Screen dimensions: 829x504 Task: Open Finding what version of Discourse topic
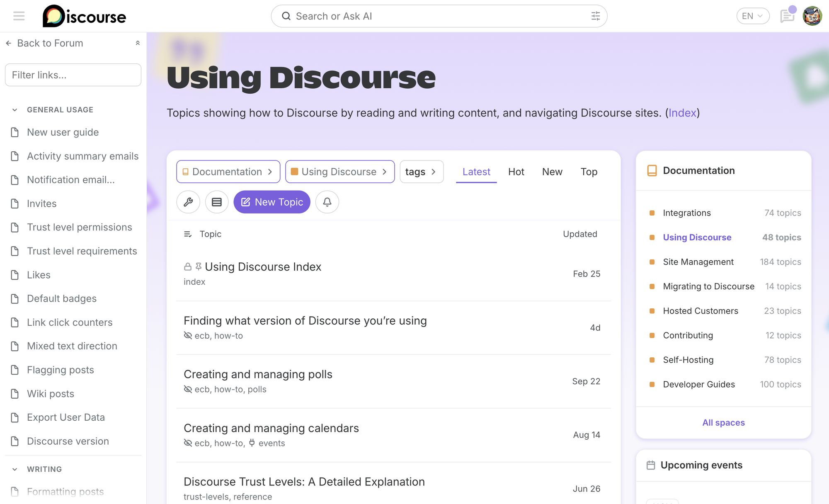(x=305, y=321)
